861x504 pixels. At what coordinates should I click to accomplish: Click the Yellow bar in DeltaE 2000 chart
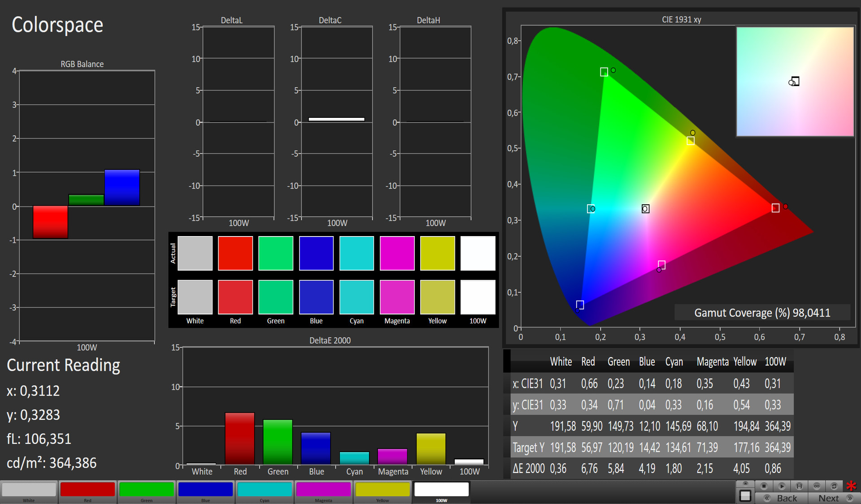(431, 449)
